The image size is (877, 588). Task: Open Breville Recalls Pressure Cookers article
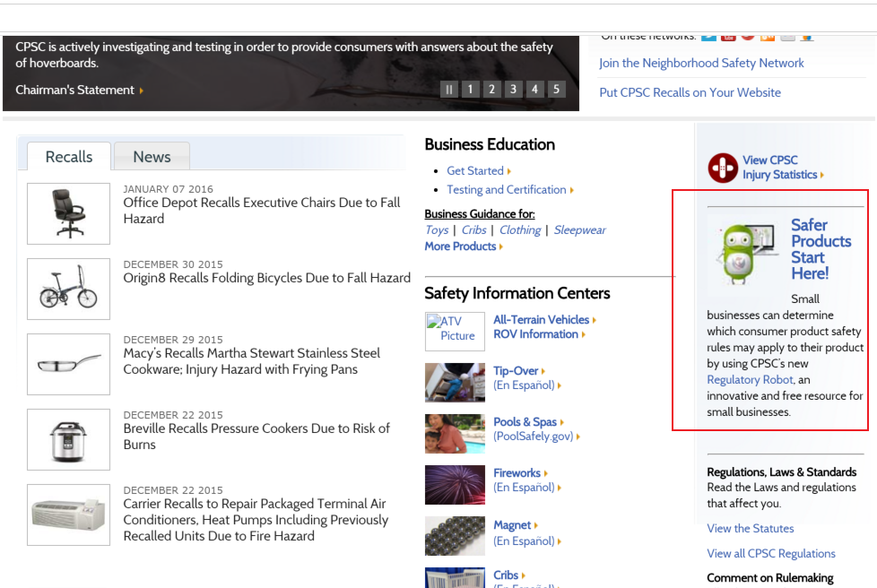point(256,437)
